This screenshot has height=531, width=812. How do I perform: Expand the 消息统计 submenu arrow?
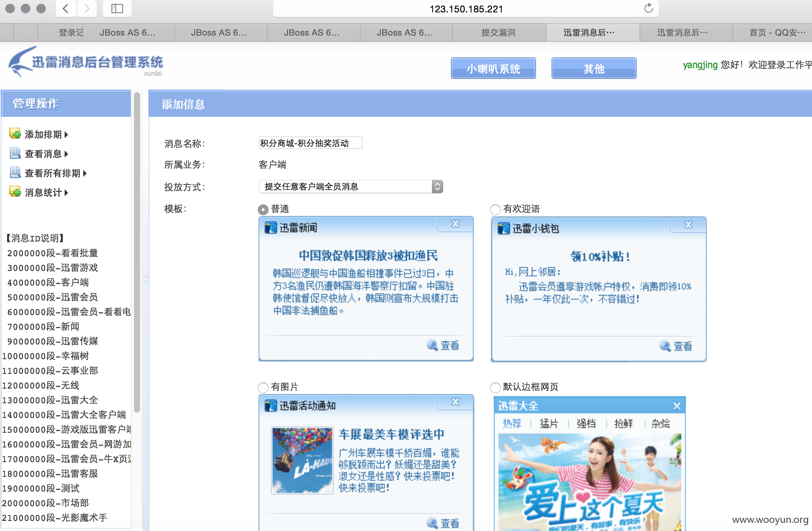[x=66, y=193]
